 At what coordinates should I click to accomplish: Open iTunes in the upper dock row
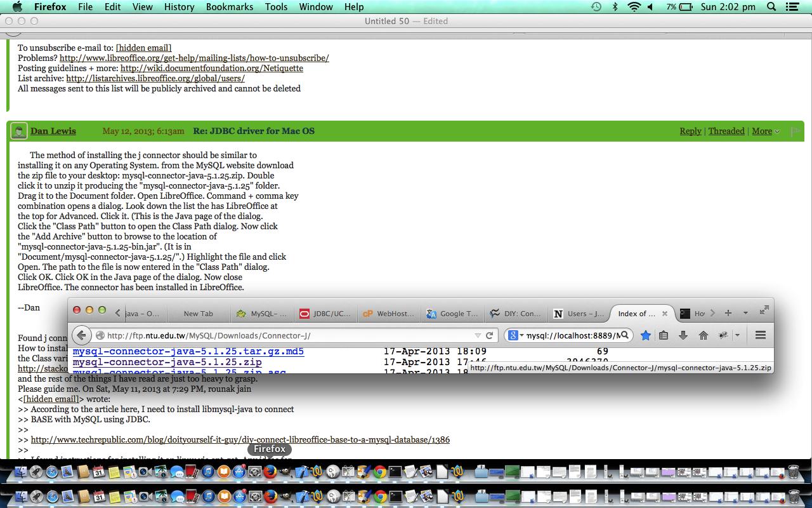pyautogui.click(x=208, y=472)
